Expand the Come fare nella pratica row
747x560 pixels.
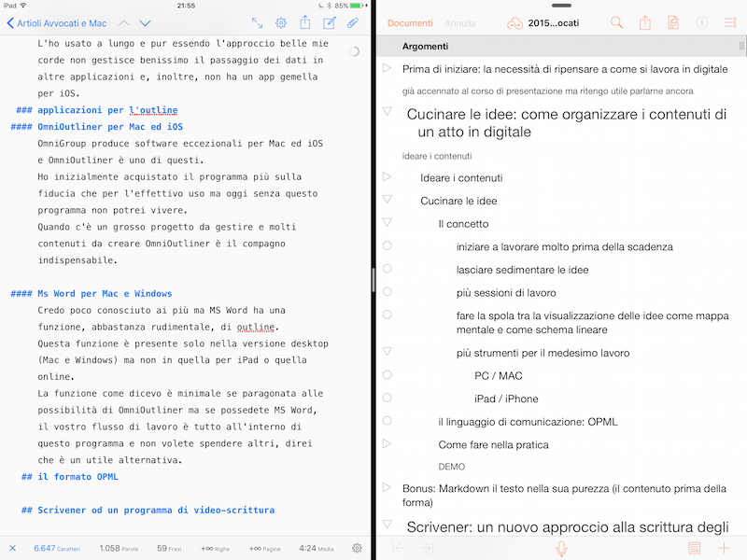[x=387, y=443]
